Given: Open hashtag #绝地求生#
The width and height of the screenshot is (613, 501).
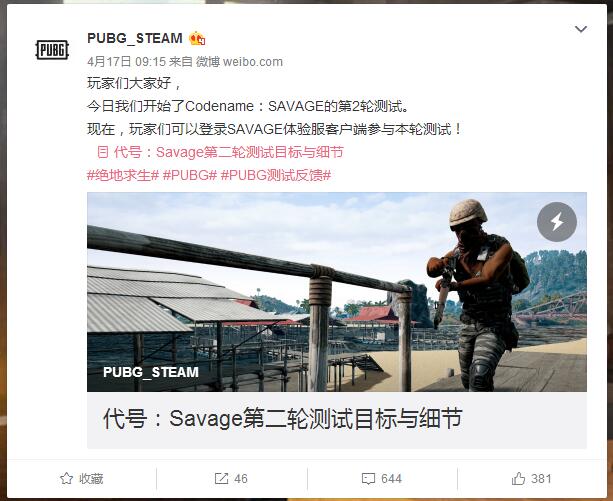Looking at the screenshot, I should [123, 175].
